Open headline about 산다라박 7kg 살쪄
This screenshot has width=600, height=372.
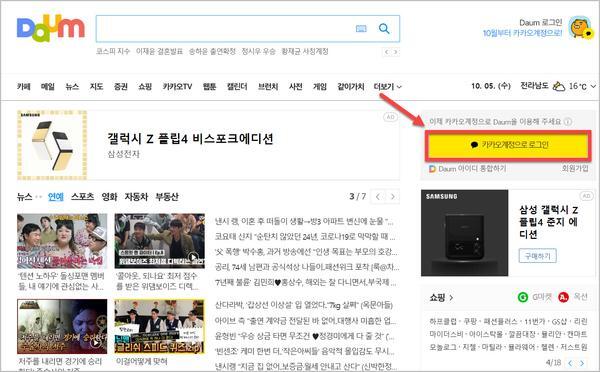point(304,305)
